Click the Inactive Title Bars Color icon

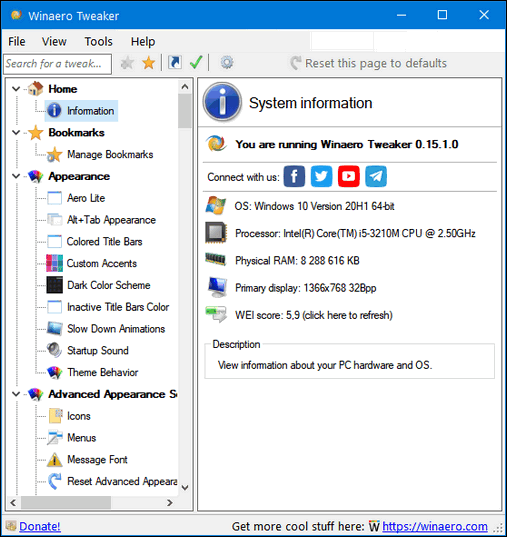54,307
